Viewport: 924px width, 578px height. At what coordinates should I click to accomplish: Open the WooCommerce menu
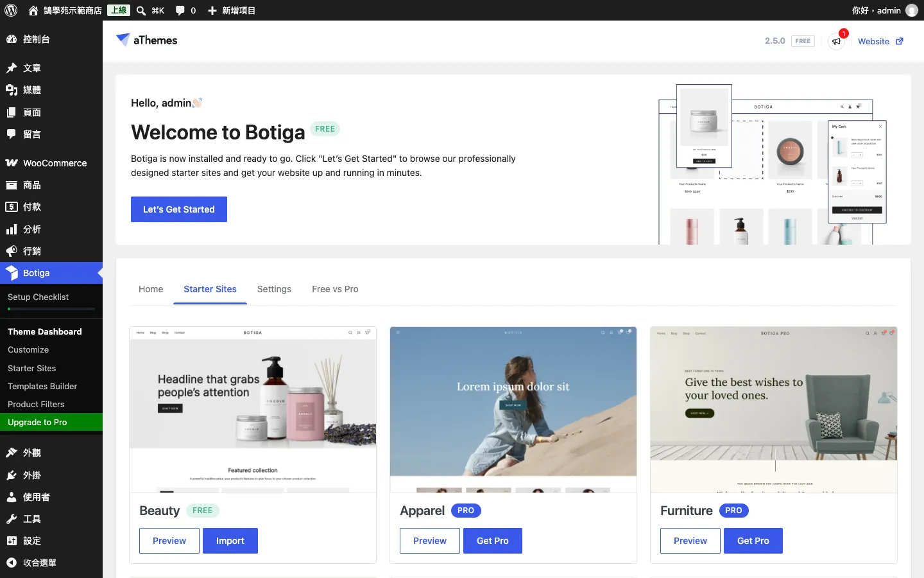point(51,163)
